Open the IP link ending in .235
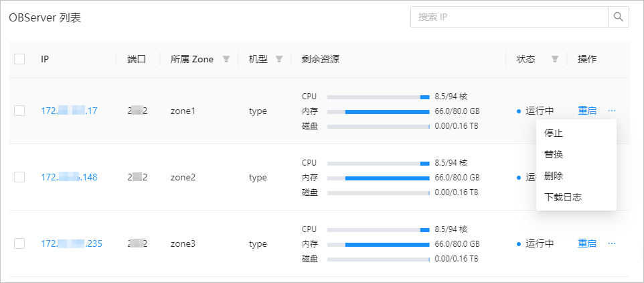 [72, 243]
